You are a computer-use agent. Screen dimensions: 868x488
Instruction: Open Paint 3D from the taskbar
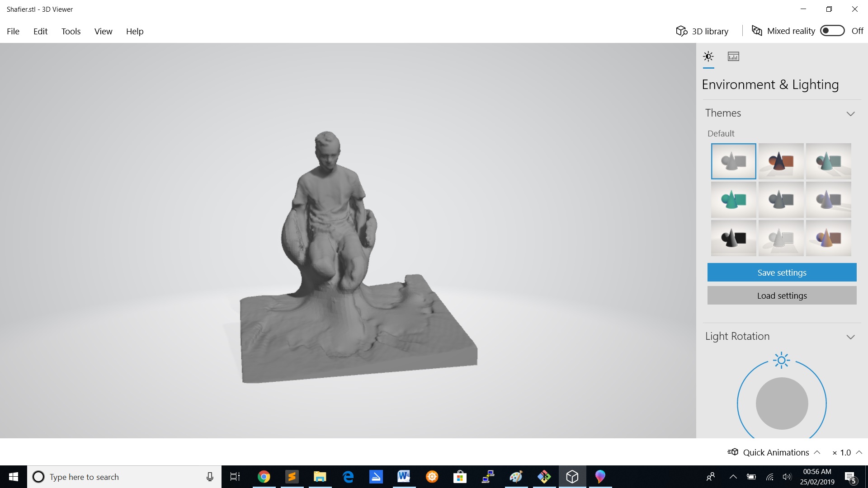[600, 476]
